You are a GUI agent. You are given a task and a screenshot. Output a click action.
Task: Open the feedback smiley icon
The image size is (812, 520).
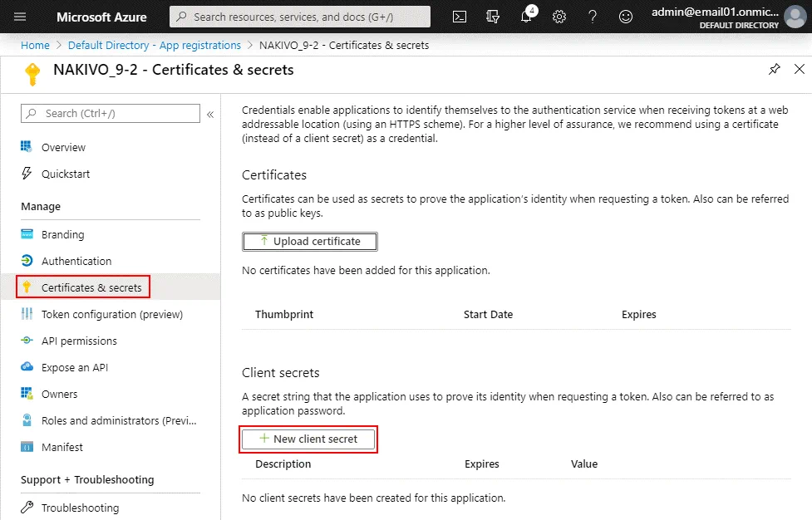pyautogui.click(x=626, y=16)
